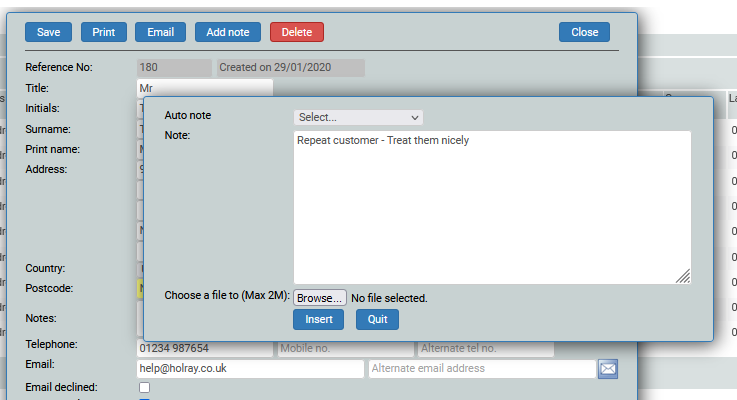737x400 pixels.
Task: Click the envelope icon beside email fields
Action: (x=607, y=369)
